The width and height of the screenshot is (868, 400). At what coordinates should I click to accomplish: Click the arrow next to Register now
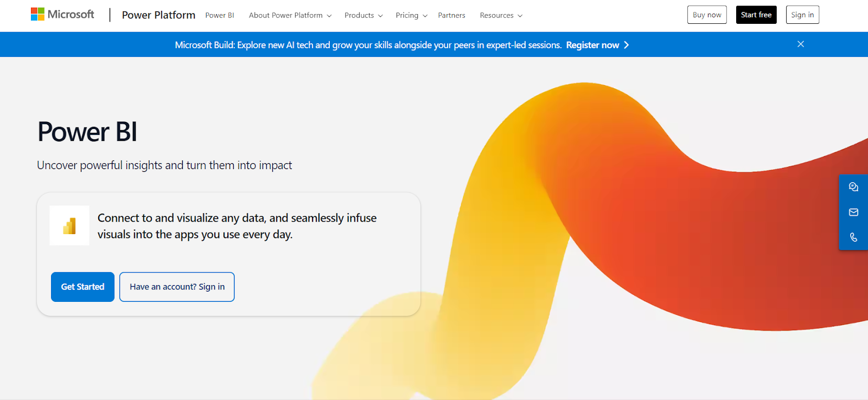tap(627, 45)
